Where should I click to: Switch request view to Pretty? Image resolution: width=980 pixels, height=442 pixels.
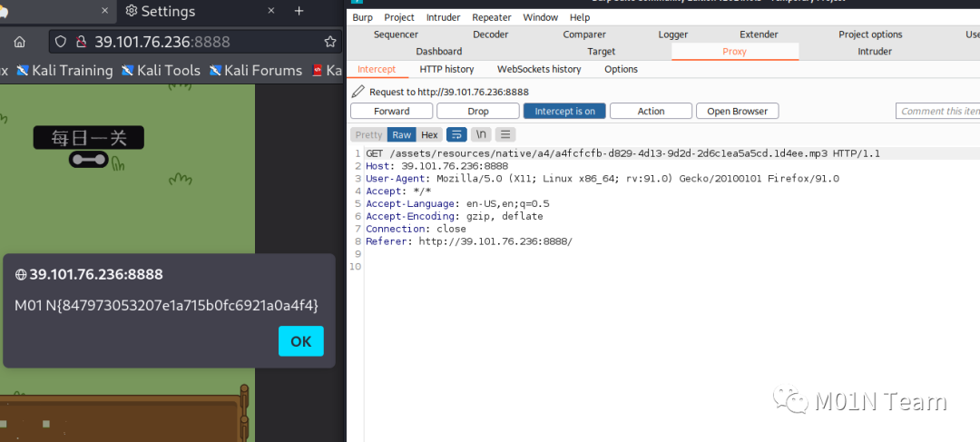368,134
